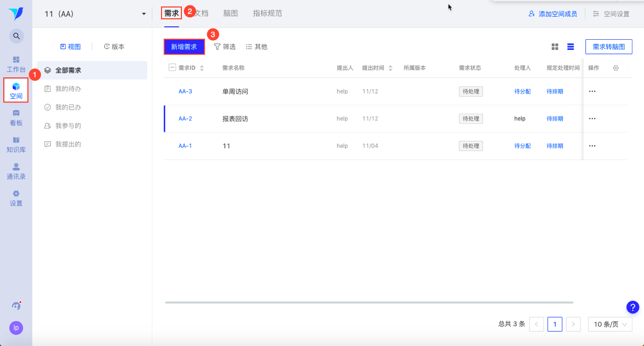Click 待处理 status of 报表回访
This screenshot has width=644, height=346.
[x=471, y=118]
